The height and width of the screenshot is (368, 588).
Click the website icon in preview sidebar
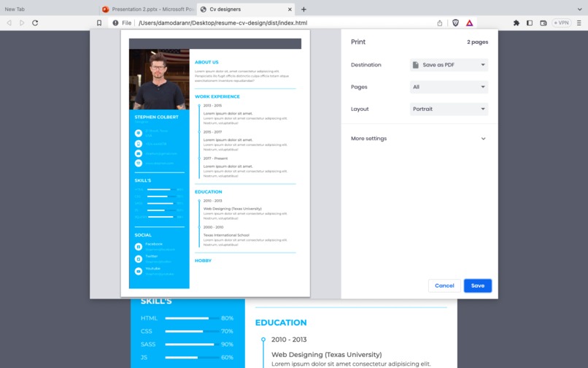tap(139, 163)
